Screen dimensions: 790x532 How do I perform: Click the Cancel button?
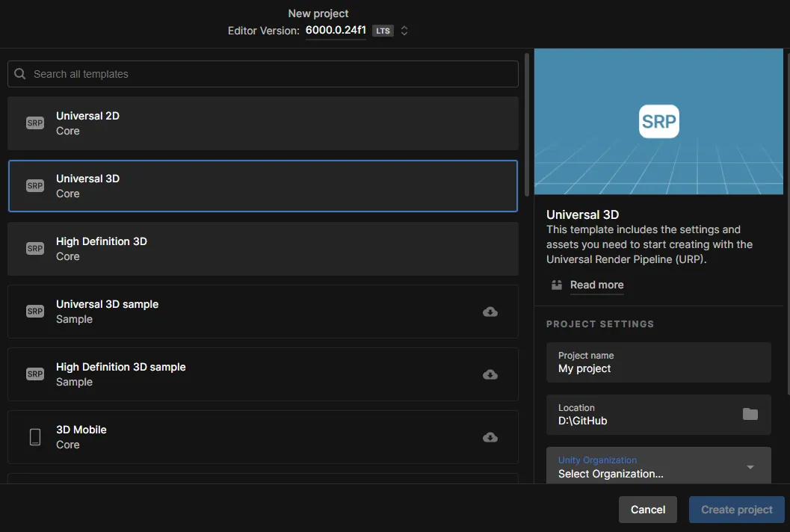pos(648,510)
